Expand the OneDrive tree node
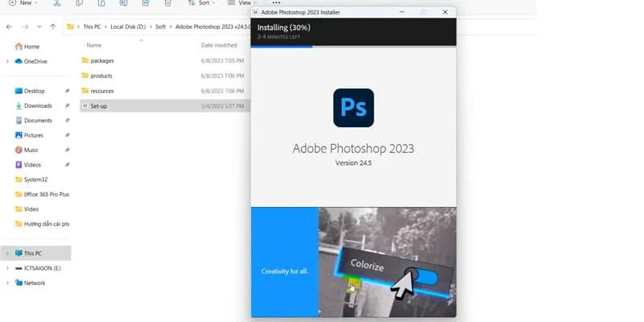Screen dimensions: 644x322 (x=7, y=61)
